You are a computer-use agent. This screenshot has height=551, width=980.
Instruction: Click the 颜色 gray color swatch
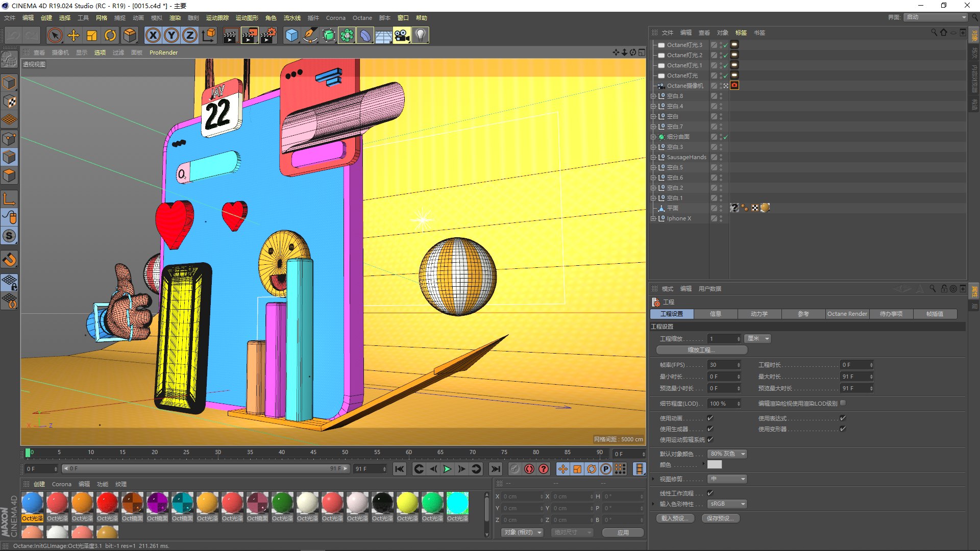coord(714,465)
